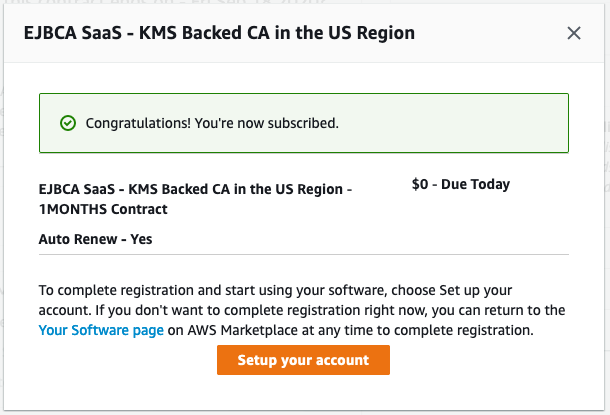Click the "Due Today" label
This screenshot has width=610, height=415.
(477, 185)
